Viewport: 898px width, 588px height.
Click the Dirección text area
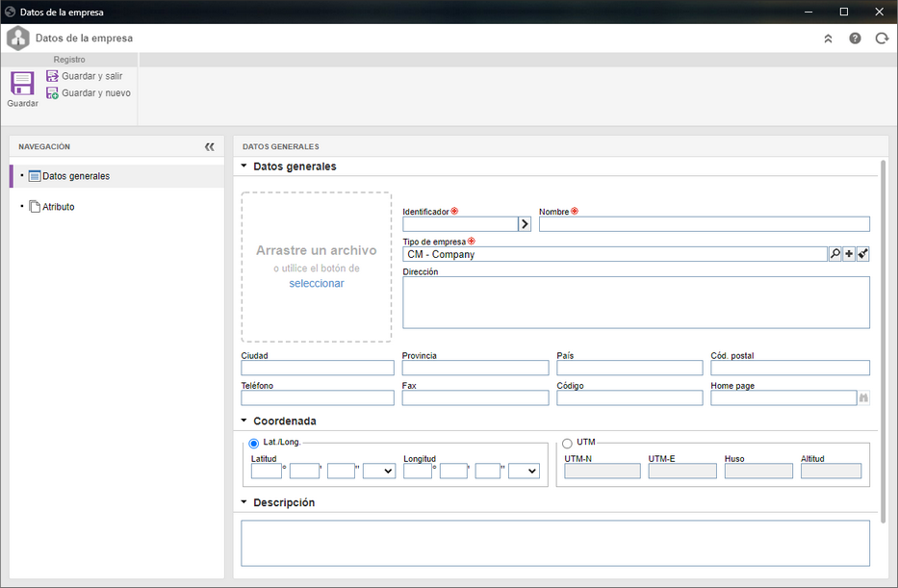635,302
